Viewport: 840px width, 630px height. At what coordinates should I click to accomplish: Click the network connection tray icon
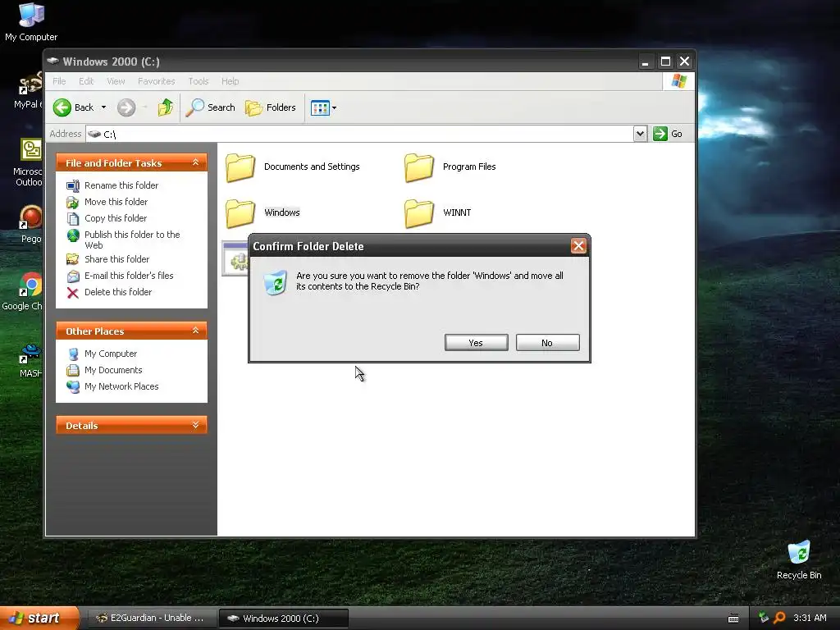pyautogui.click(x=764, y=619)
